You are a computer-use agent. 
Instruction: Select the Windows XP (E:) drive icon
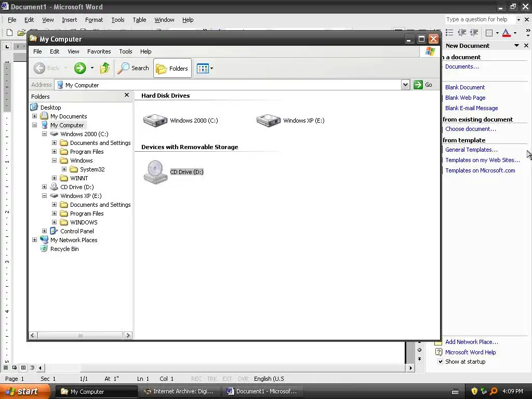tap(269, 120)
